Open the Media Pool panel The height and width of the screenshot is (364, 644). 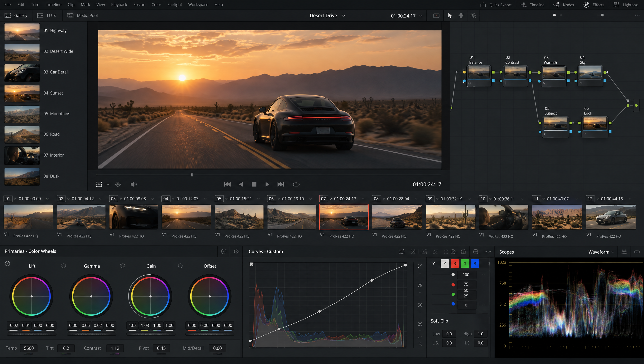(82, 15)
